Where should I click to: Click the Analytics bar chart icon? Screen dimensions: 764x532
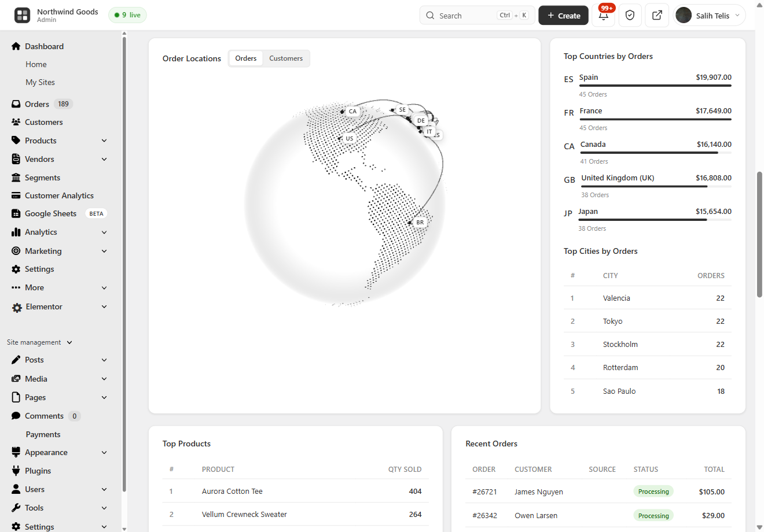pos(16,232)
